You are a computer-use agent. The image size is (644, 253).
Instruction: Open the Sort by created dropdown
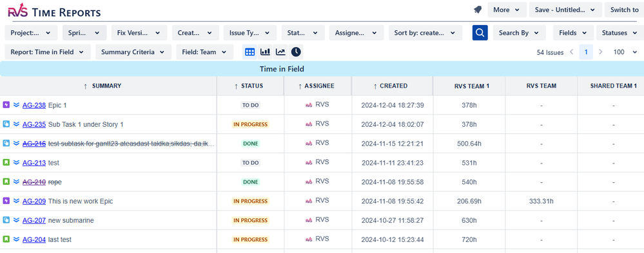(425, 33)
